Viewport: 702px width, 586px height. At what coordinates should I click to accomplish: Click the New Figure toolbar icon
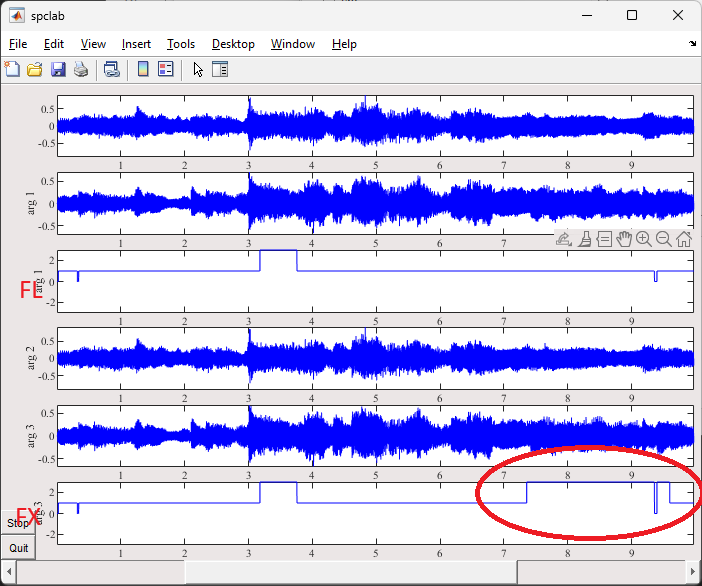12,69
